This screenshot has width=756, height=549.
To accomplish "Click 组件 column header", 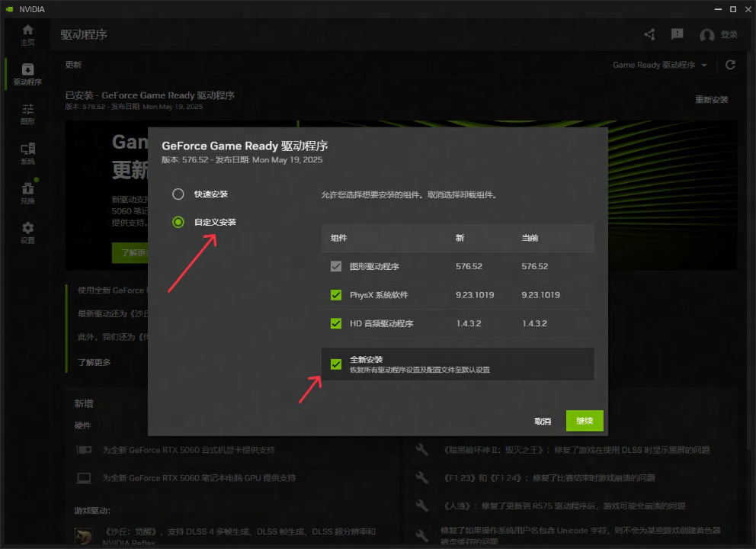I will 339,238.
